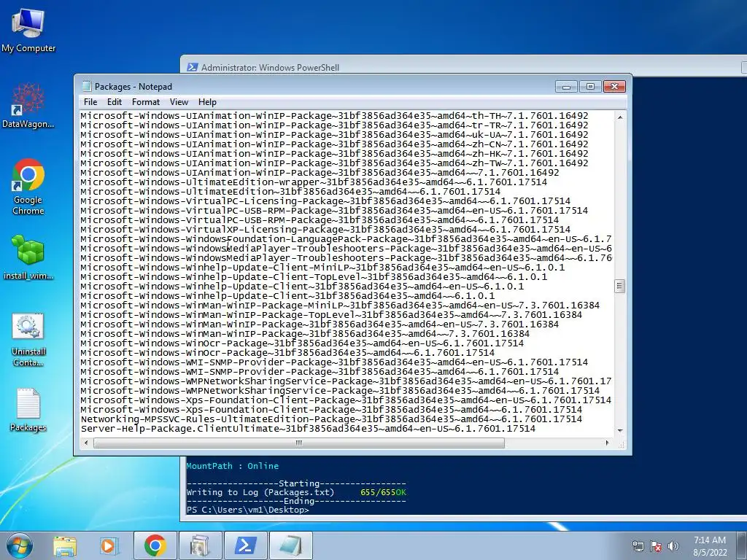This screenshot has width=747, height=560.
Task: Click the Notepad window resize grip corner
Action: pyautogui.click(x=622, y=445)
